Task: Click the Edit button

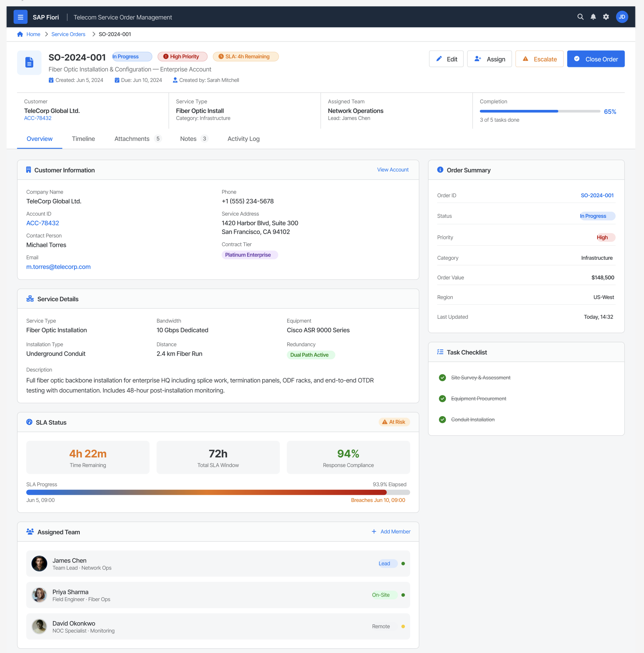Action: pyautogui.click(x=446, y=59)
